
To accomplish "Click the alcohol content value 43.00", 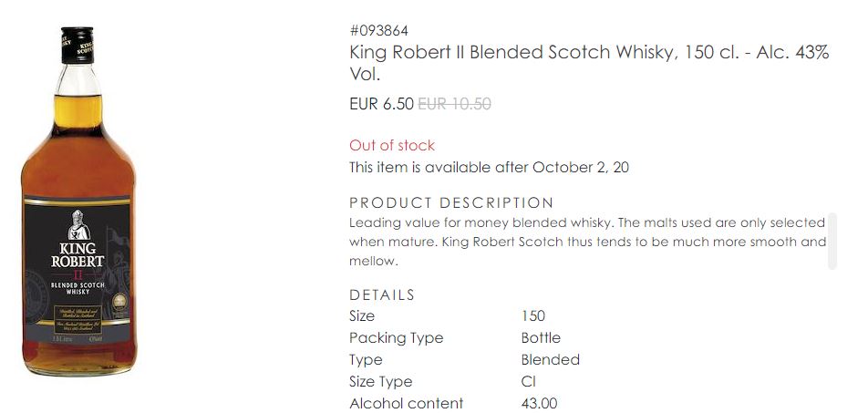I will (x=539, y=403).
